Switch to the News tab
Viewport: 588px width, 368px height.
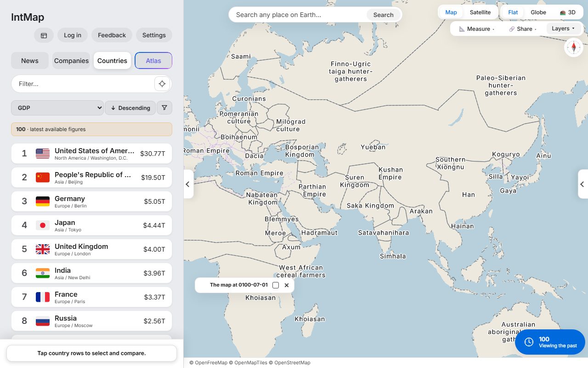tap(30, 61)
